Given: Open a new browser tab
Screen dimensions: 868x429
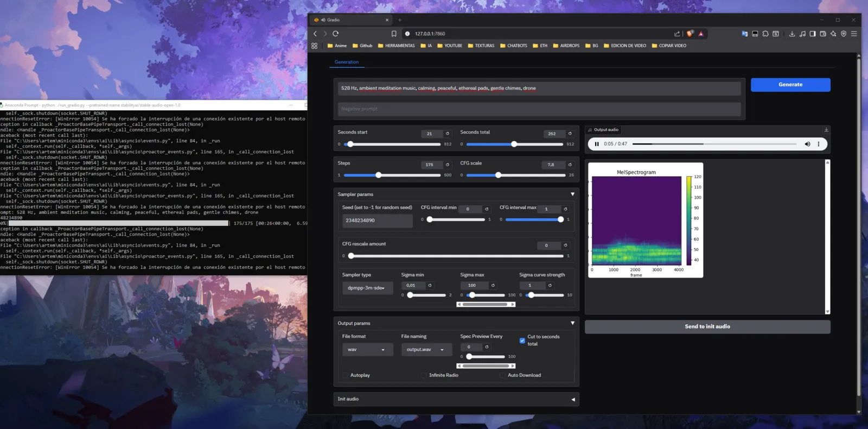Looking at the screenshot, I should pos(400,20).
